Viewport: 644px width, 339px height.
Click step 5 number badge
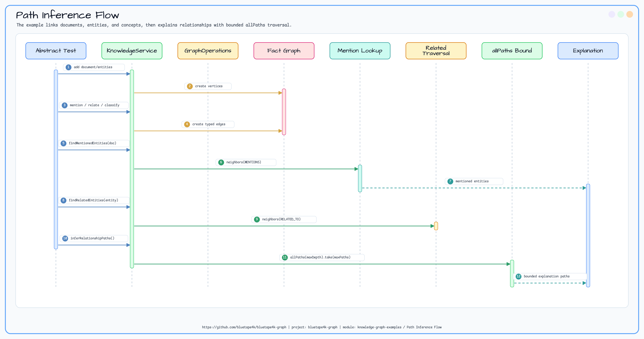(64, 143)
